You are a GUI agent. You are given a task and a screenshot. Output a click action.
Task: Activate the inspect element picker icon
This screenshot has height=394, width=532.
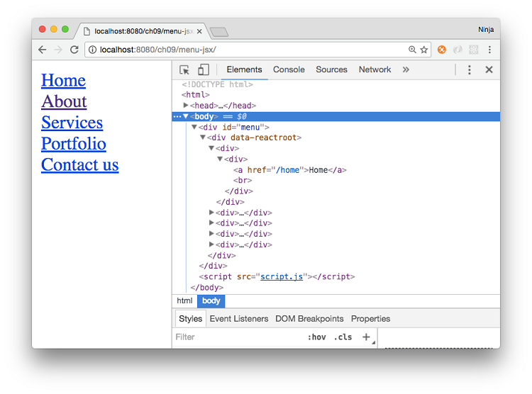point(184,70)
